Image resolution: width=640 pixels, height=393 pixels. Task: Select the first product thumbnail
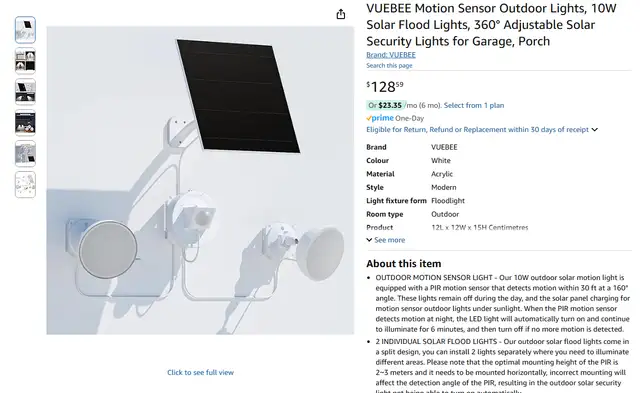coord(25,30)
